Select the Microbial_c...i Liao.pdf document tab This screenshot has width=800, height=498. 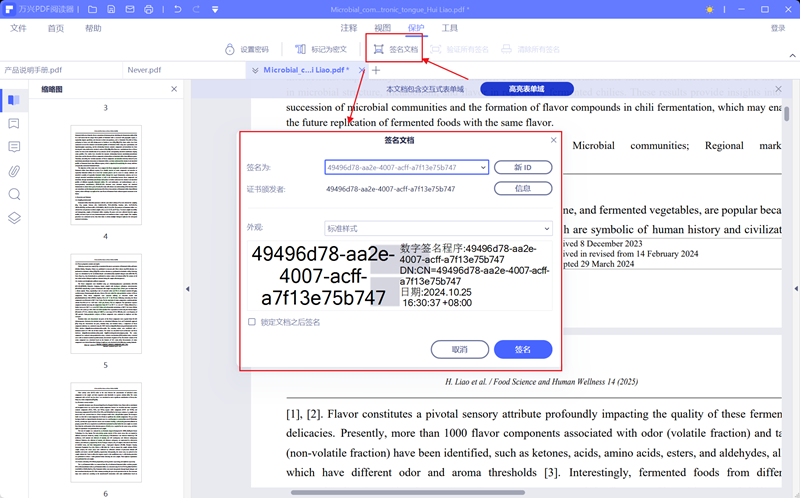[306, 70]
